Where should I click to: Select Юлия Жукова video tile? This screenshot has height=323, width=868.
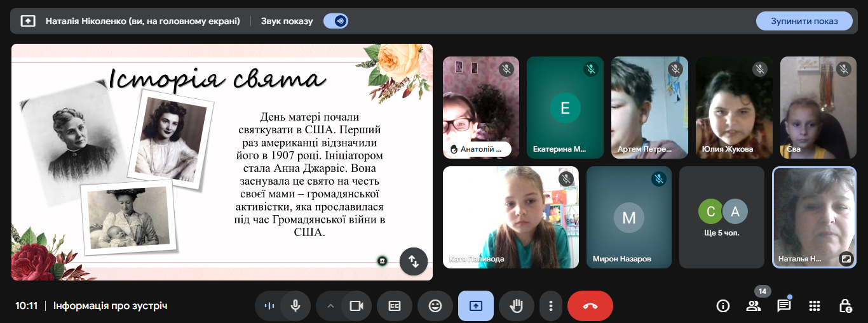point(734,107)
